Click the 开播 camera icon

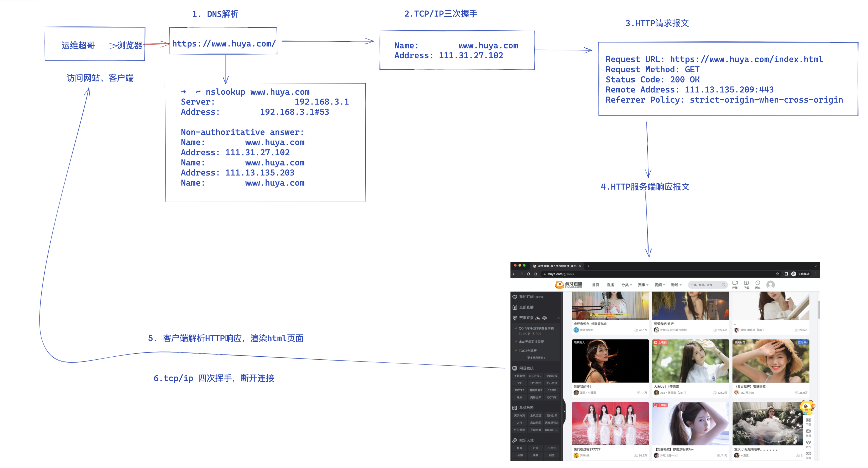coord(735,283)
